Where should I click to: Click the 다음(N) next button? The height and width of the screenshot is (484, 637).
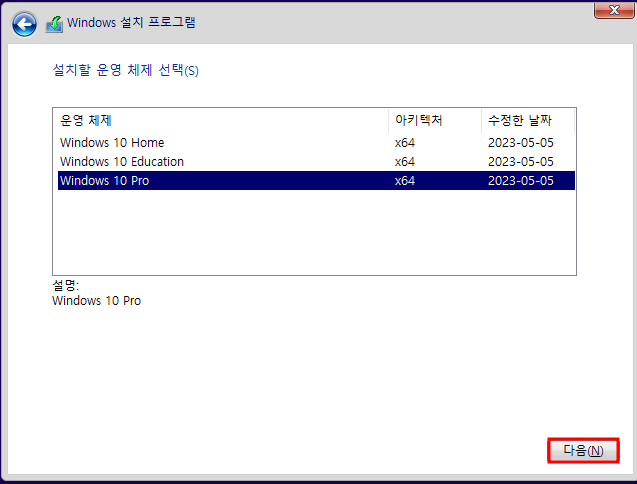pyautogui.click(x=583, y=450)
